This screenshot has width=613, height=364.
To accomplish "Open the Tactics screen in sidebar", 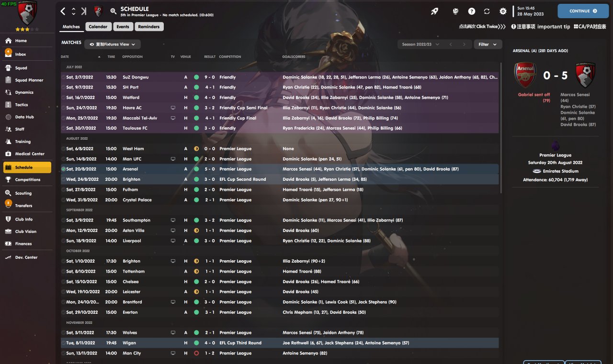I will (22, 105).
